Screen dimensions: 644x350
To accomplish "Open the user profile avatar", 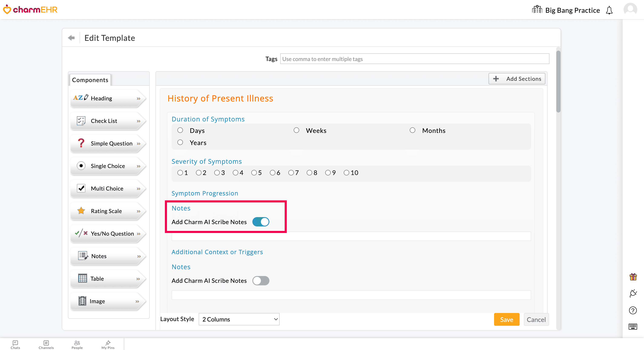I will (x=630, y=9).
